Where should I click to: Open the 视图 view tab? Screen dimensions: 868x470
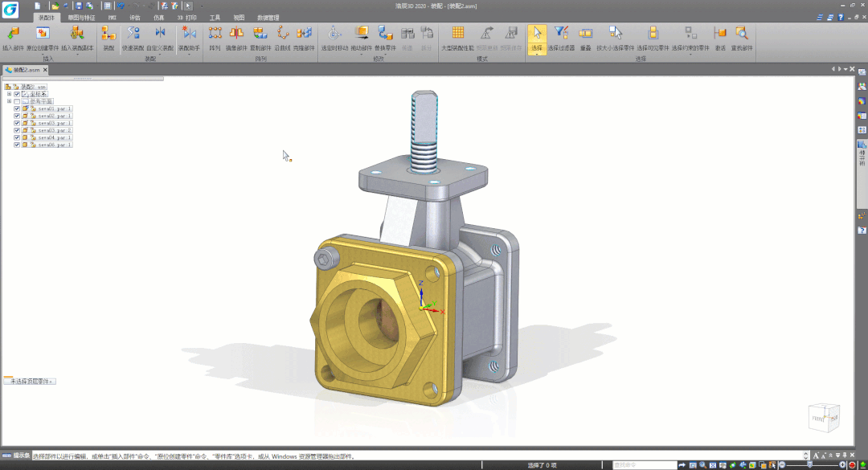[239, 18]
